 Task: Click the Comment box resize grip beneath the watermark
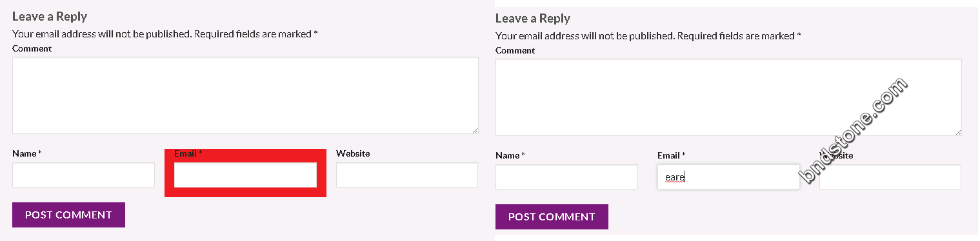click(958, 132)
